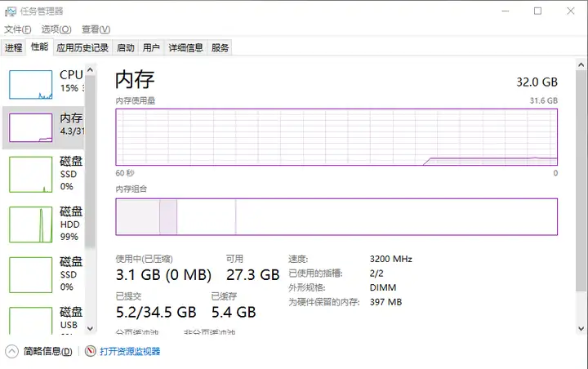Click the memory composition (内存组合) bar

click(x=336, y=216)
